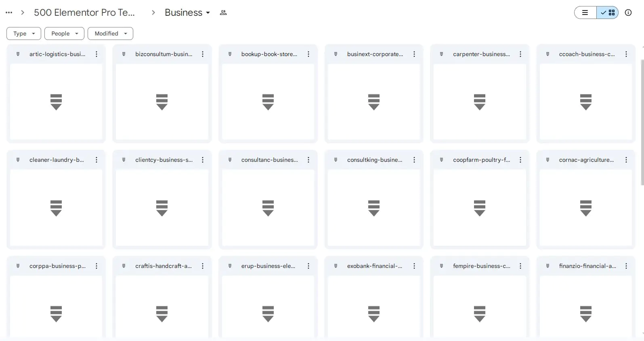This screenshot has width=644, height=341.
Task: View folder details info icon
Action: click(628, 13)
